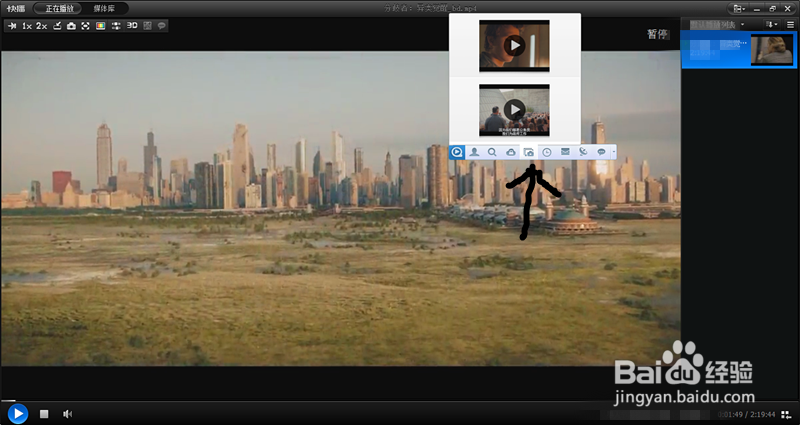This screenshot has width=800, height=425.
Task: Mute audio with the speaker icon
Action: click(x=67, y=414)
